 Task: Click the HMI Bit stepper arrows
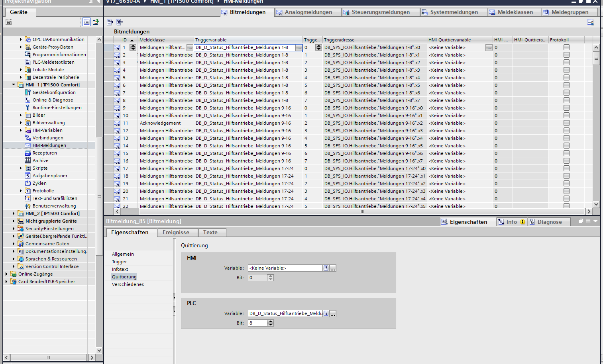[271, 278]
